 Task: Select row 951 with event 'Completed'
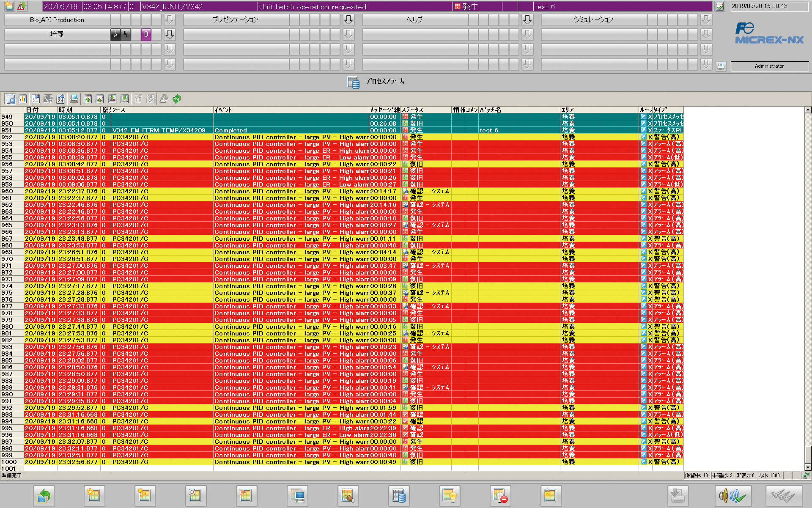[342, 130]
